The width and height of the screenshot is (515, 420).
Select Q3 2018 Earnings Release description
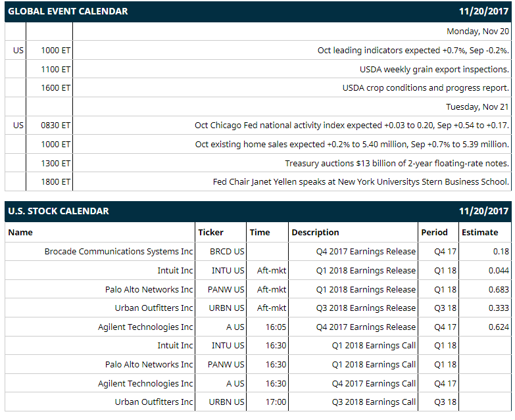coord(366,308)
